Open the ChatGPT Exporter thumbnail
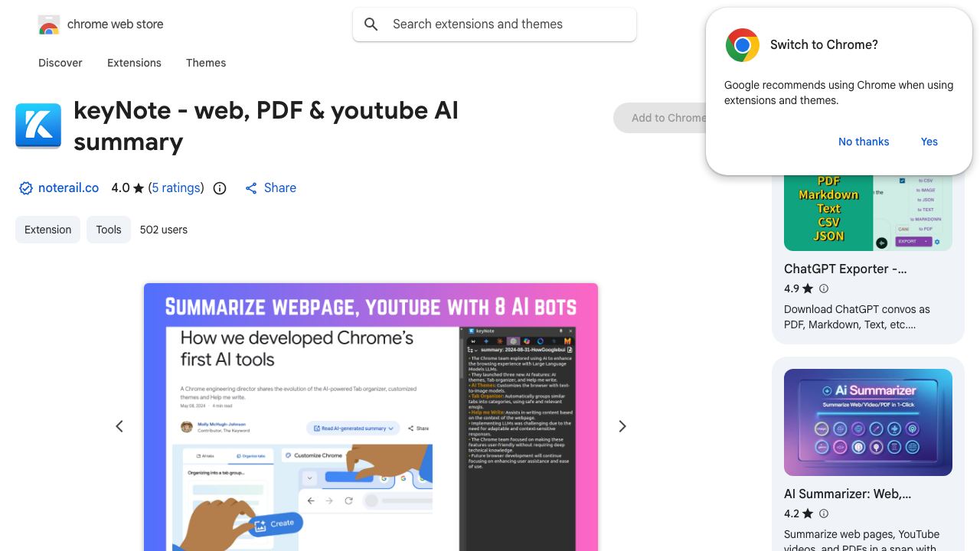The image size is (980, 551). tap(868, 214)
